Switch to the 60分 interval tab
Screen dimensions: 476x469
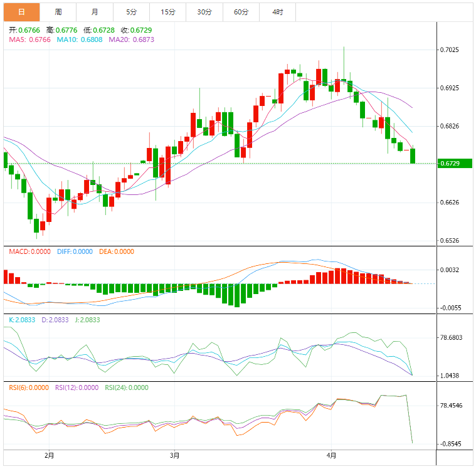(x=241, y=12)
